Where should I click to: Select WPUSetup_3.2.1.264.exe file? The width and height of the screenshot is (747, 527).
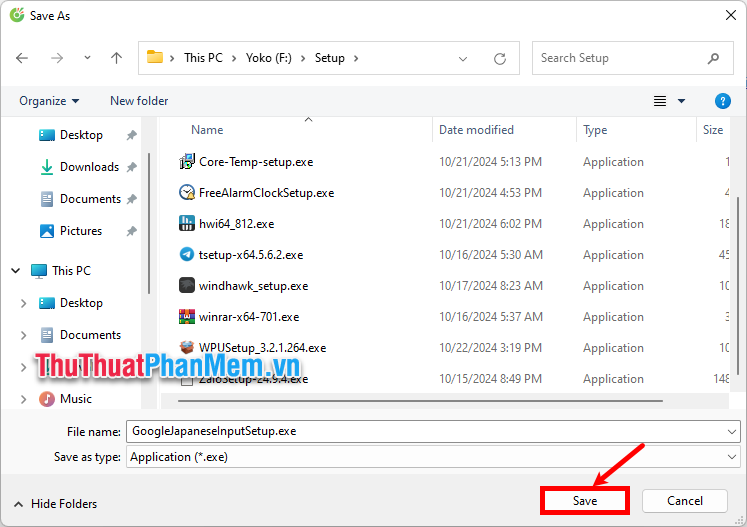pyautogui.click(x=262, y=348)
